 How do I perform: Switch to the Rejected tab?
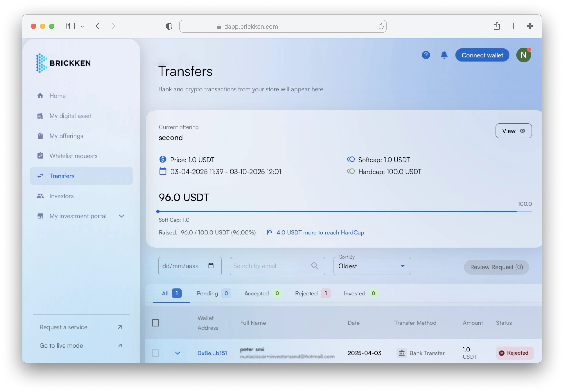pos(312,293)
